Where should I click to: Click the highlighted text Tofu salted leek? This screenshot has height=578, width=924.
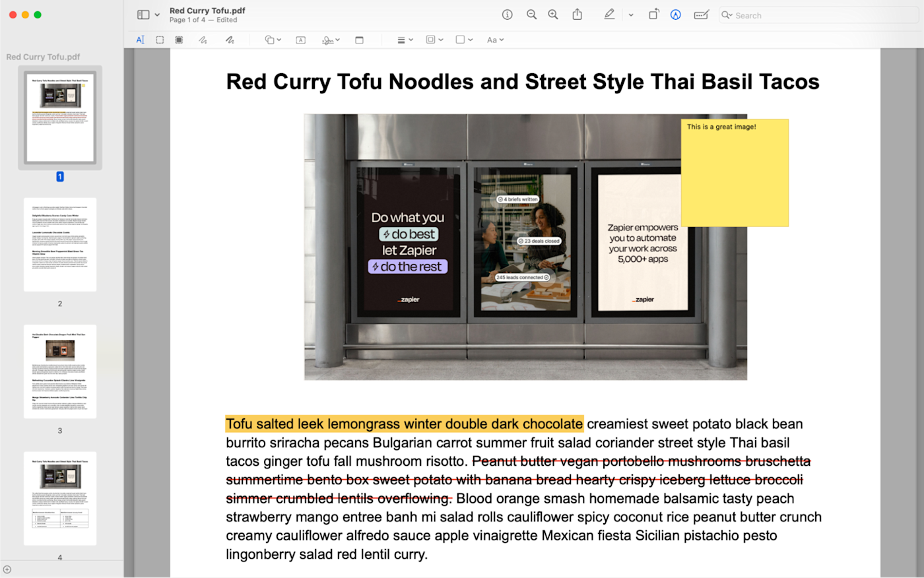point(405,424)
